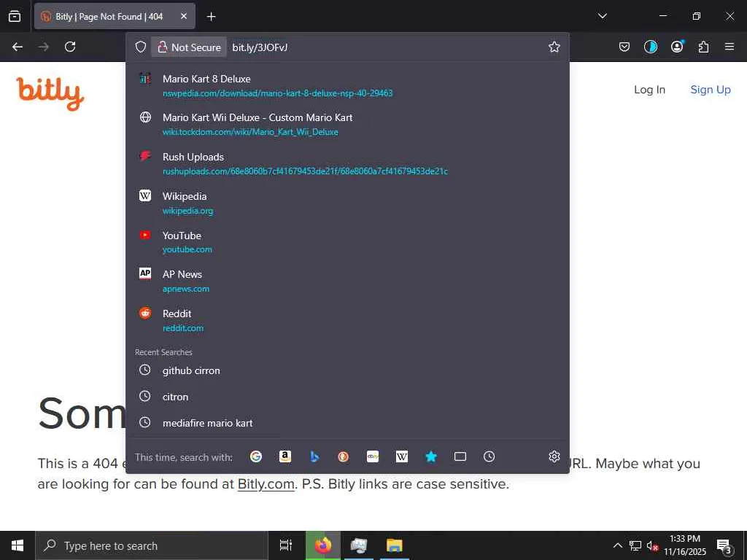This screenshot has width=747, height=560.
Task: Go forward to the next page
Action: 44,47
